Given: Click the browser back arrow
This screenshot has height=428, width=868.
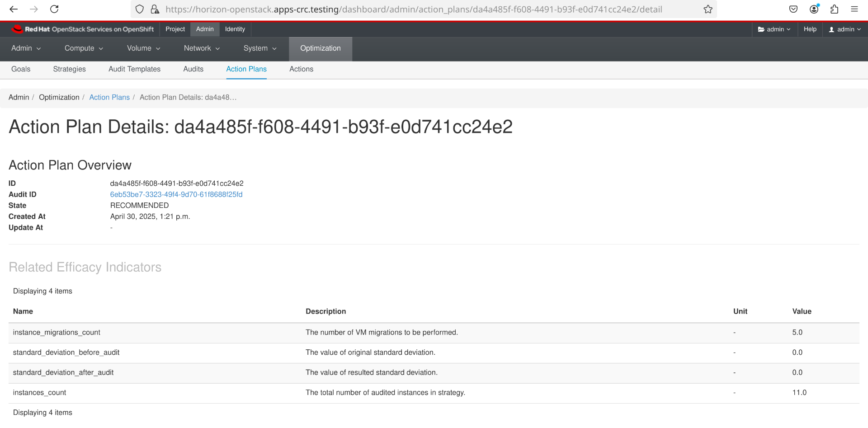Looking at the screenshot, I should tap(14, 9).
